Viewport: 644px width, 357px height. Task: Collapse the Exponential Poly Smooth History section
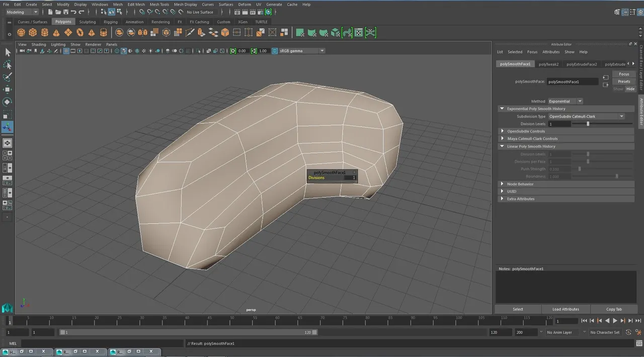coord(502,109)
